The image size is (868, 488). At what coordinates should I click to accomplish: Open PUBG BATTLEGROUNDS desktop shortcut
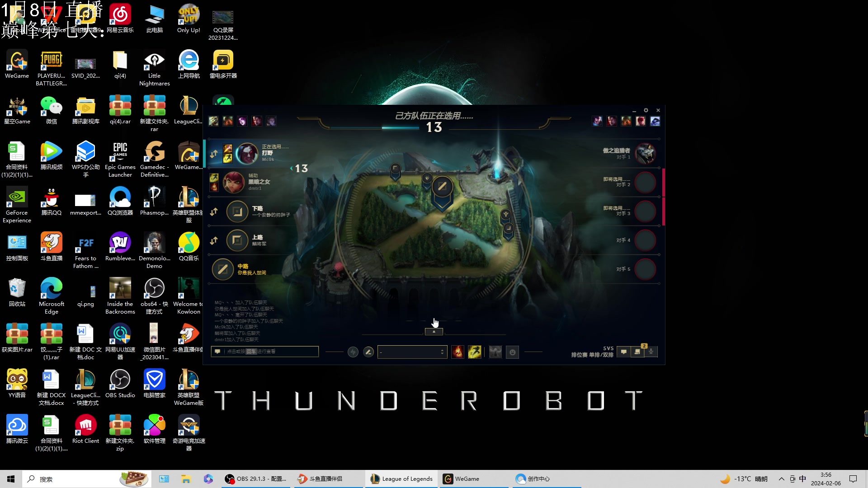click(x=51, y=68)
